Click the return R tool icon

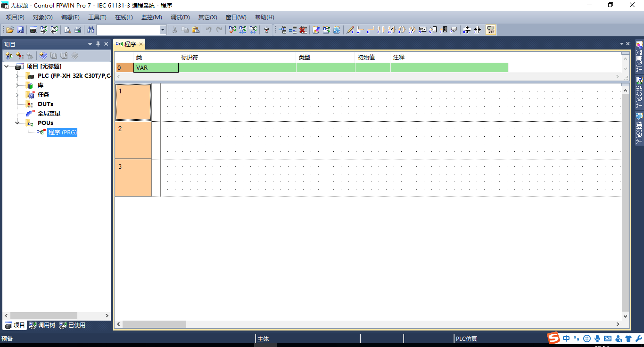click(x=443, y=30)
